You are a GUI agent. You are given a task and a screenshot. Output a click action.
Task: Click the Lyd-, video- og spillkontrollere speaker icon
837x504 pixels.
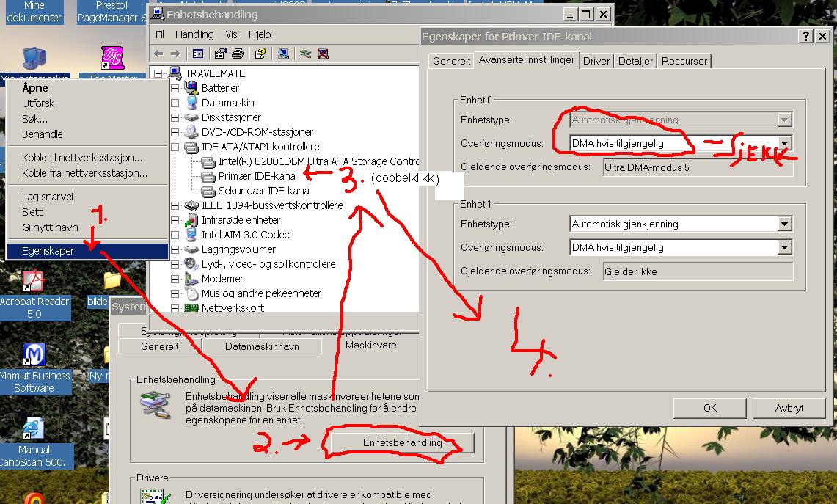point(191,264)
